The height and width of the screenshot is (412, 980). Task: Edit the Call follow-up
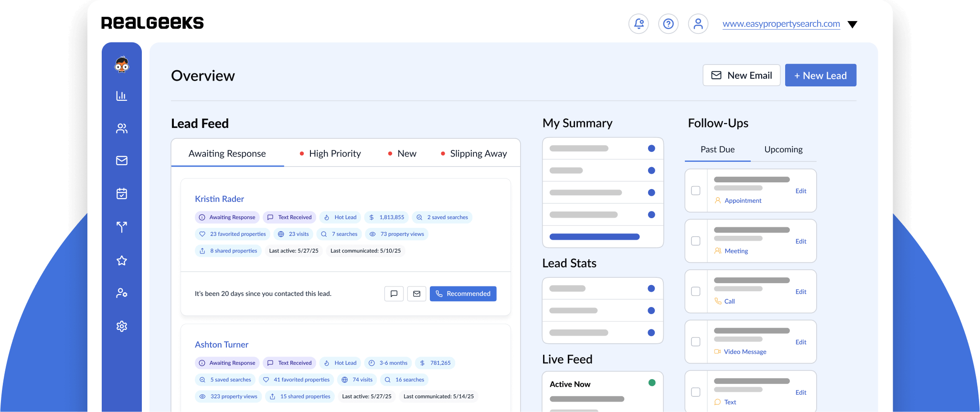[800, 292]
